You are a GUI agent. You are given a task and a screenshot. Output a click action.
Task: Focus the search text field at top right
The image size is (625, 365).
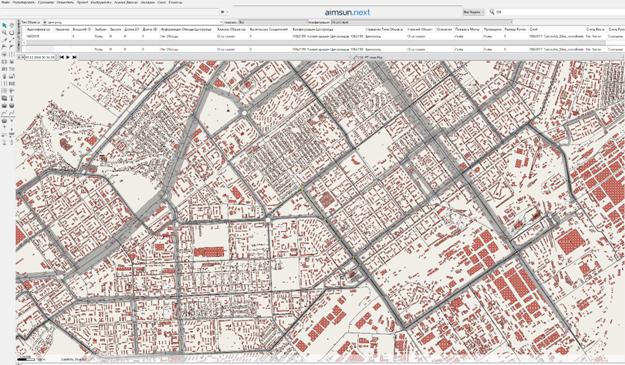coord(558,12)
